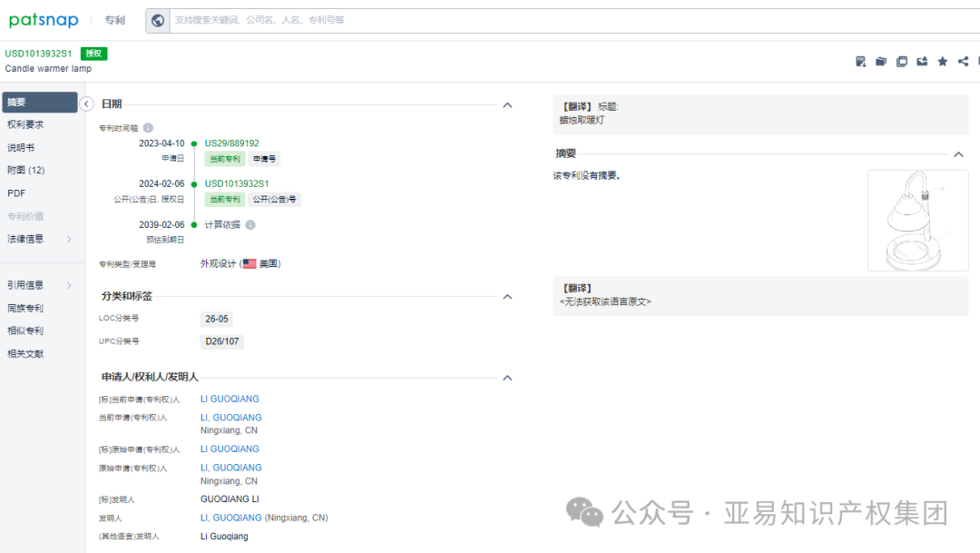Collapse the left sidebar with the arrow circle
Screen dimensions: 980x553
coord(87,104)
